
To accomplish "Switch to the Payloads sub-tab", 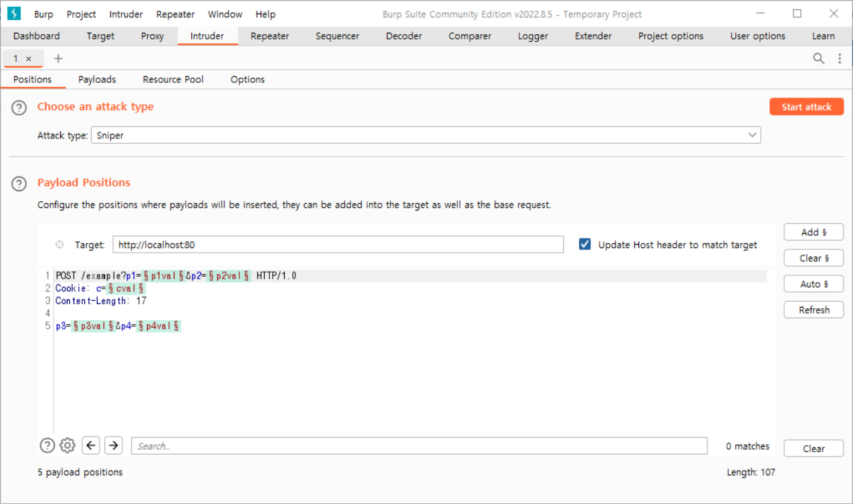I will click(x=97, y=80).
